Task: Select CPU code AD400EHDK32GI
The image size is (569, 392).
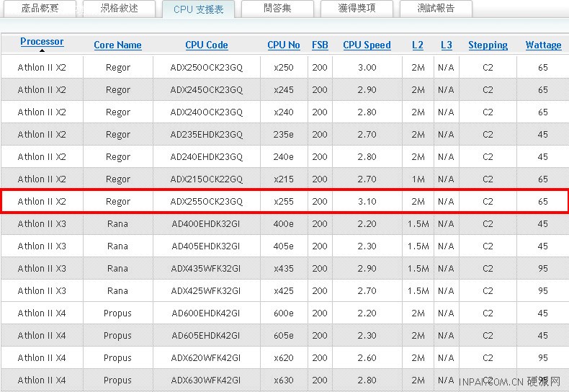Action: [x=206, y=223]
